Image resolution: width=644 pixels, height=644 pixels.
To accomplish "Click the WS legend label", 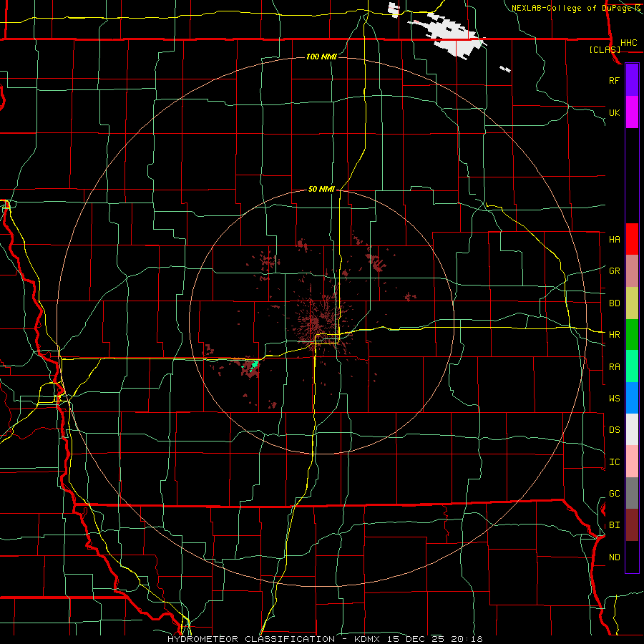I will coord(614,399).
